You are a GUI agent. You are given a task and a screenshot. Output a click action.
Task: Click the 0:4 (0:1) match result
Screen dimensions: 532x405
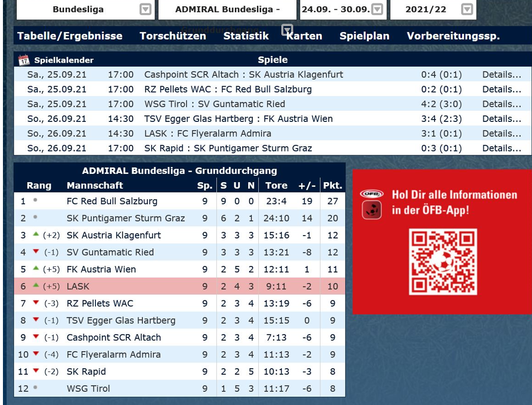click(441, 75)
